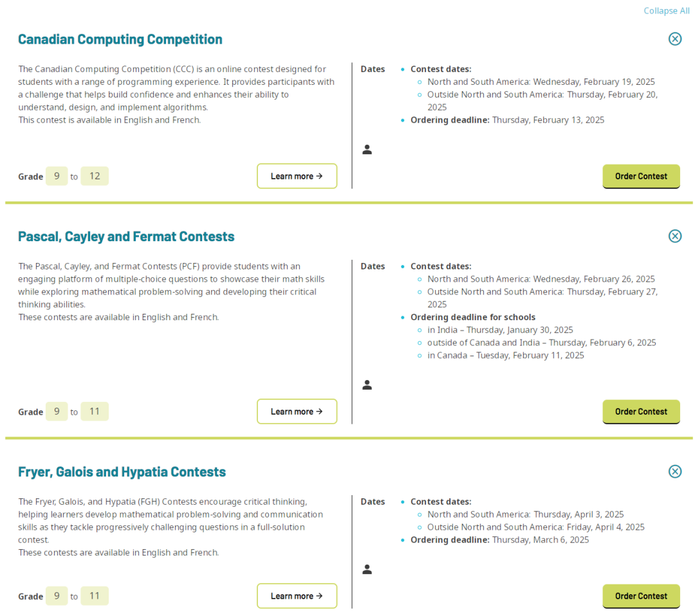695x616 pixels.
Task: Select grade 12 badge in Canadian Computing Competition
Action: point(95,176)
